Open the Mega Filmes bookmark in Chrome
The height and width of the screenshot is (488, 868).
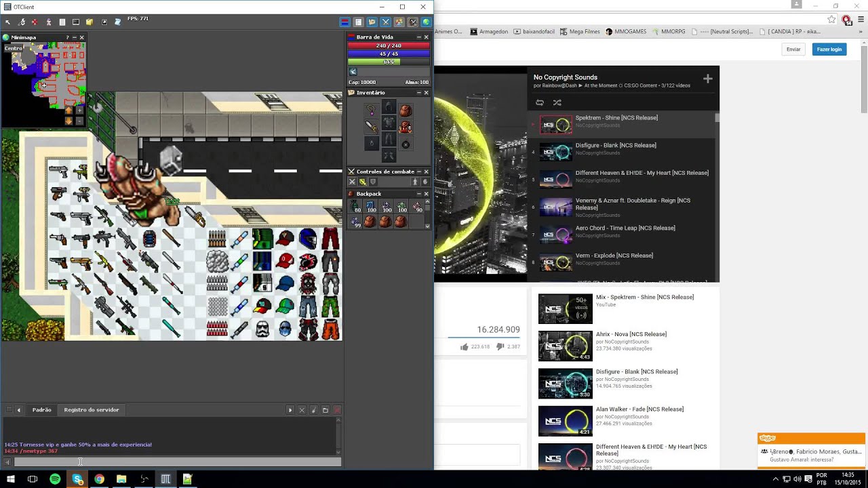pos(580,31)
